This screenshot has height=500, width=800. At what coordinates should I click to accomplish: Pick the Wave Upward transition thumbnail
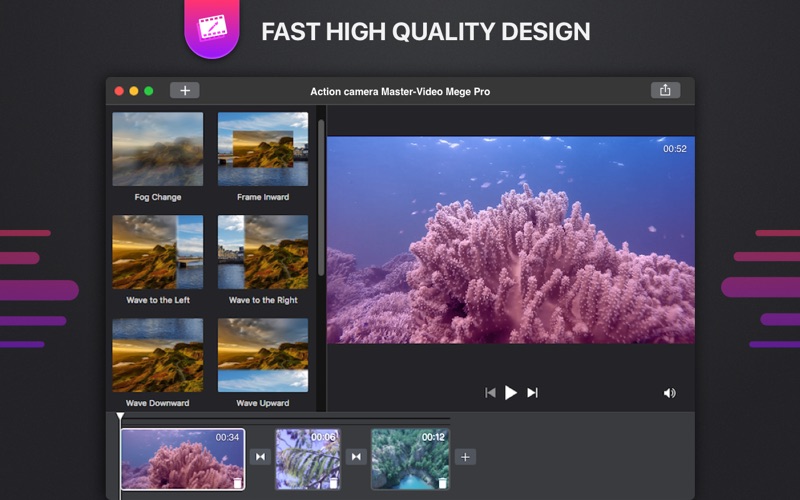[x=263, y=355]
